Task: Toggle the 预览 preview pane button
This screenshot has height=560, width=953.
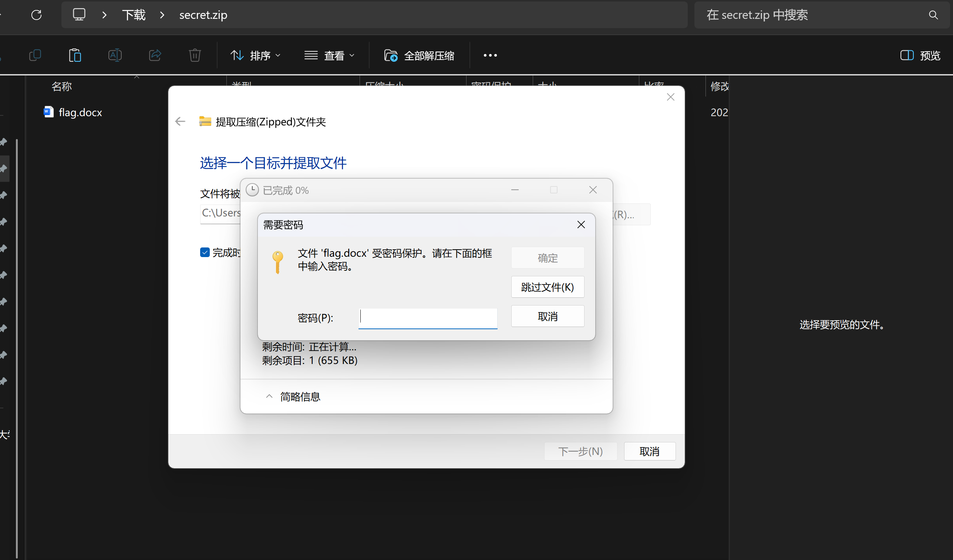Action: [x=920, y=55]
